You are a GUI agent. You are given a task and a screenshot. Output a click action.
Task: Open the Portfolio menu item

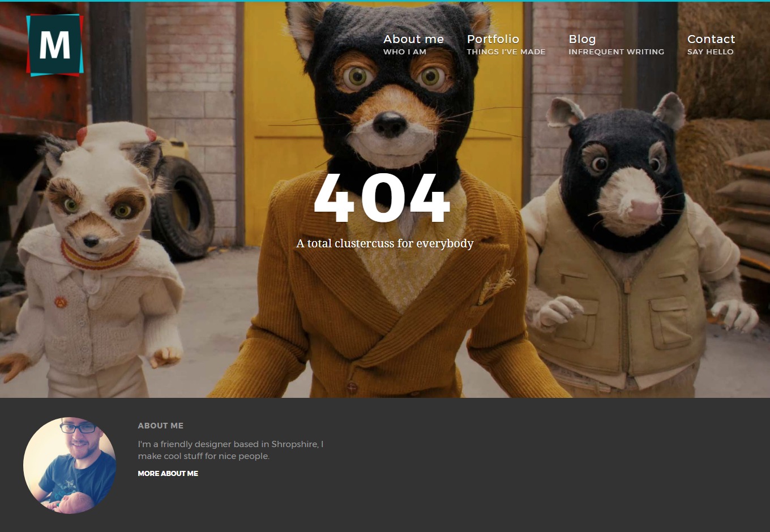pos(506,44)
